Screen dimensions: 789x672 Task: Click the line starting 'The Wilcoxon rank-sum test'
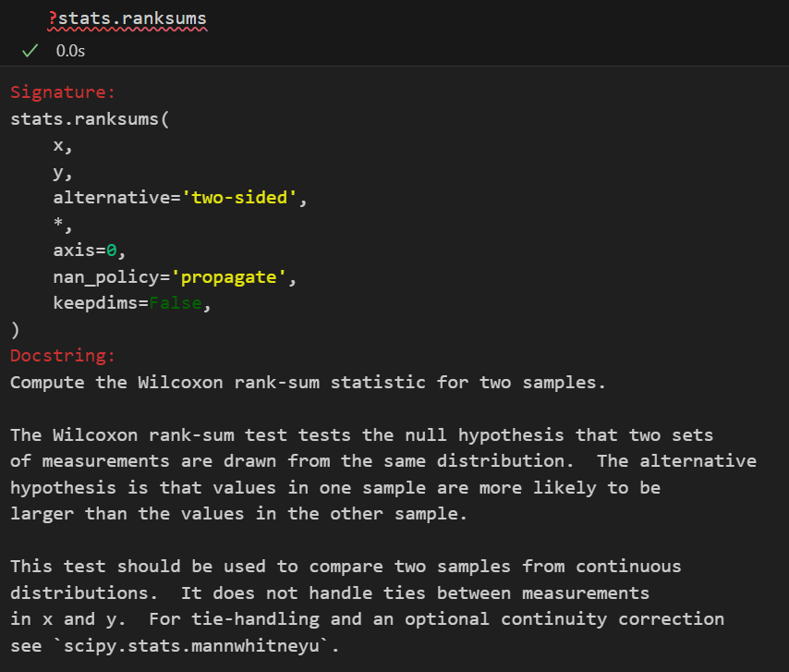362,435
